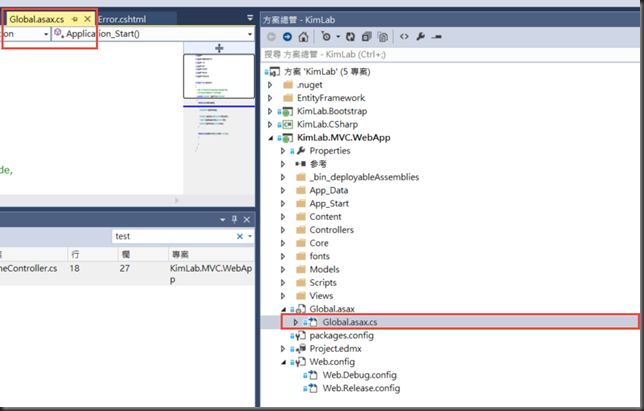Switch to the Error.cshtml tab
Viewport: 644px width, 411px height.
click(x=122, y=19)
